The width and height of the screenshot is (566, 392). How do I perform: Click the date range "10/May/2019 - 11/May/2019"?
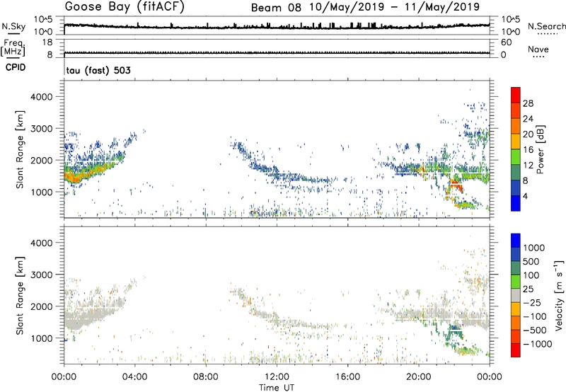[394, 7]
